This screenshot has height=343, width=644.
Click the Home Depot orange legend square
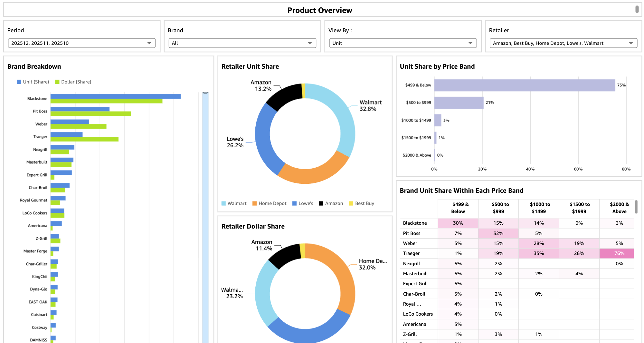pyautogui.click(x=255, y=203)
